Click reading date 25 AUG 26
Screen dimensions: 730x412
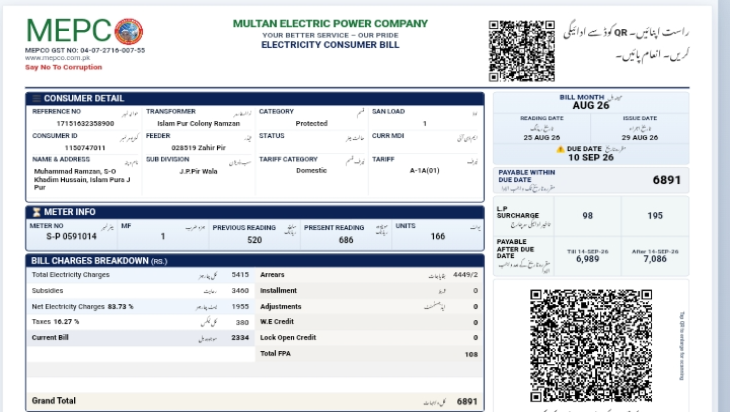click(x=541, y=138)
